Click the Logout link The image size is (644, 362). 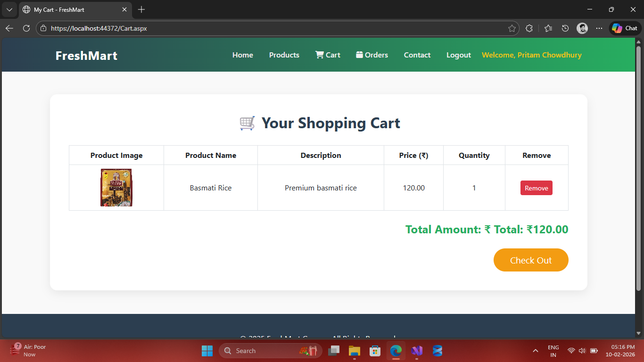(458, 55)
